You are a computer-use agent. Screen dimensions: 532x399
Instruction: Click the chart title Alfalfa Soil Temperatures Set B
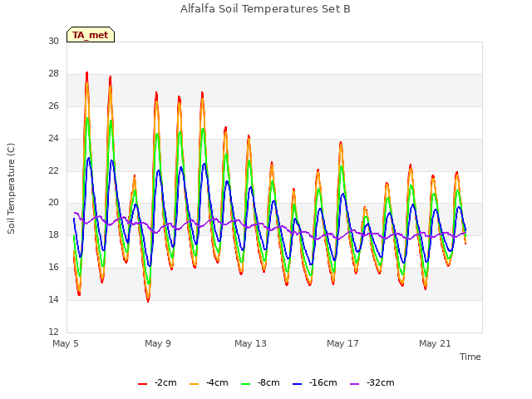(x=265, y=9)
